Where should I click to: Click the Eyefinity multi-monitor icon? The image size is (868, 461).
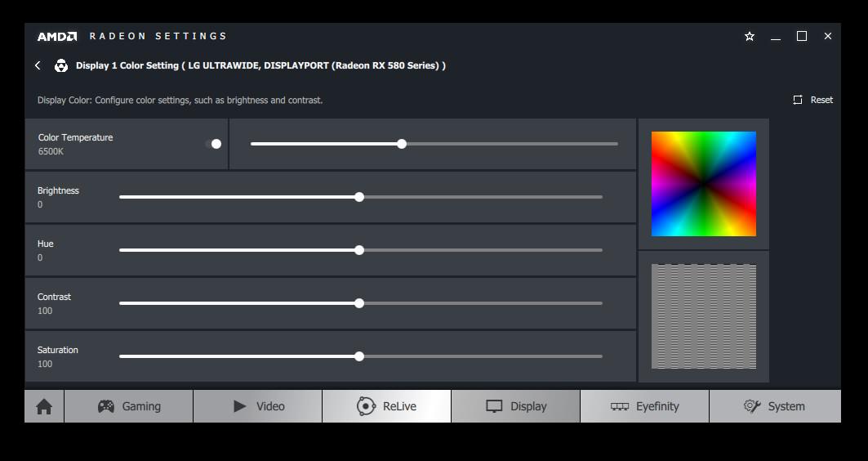[620, 406]
